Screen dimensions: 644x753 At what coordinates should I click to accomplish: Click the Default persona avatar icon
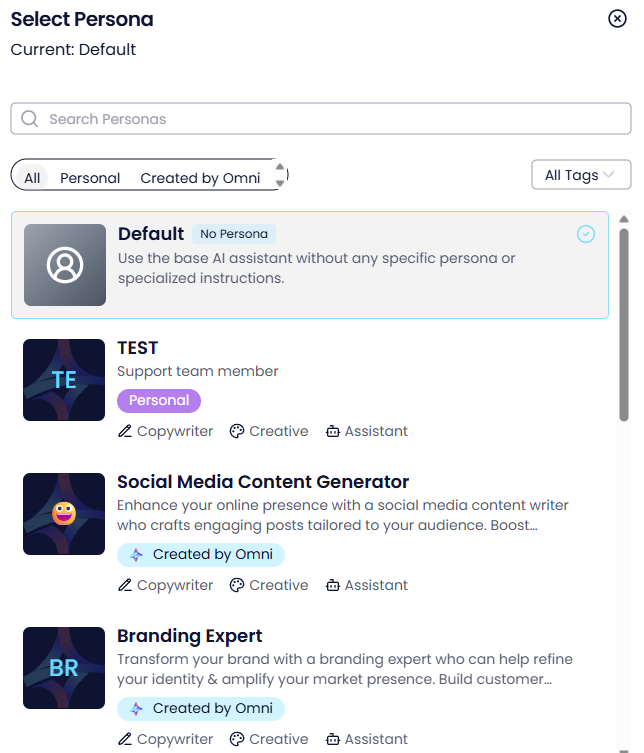(x=65, y=265)
